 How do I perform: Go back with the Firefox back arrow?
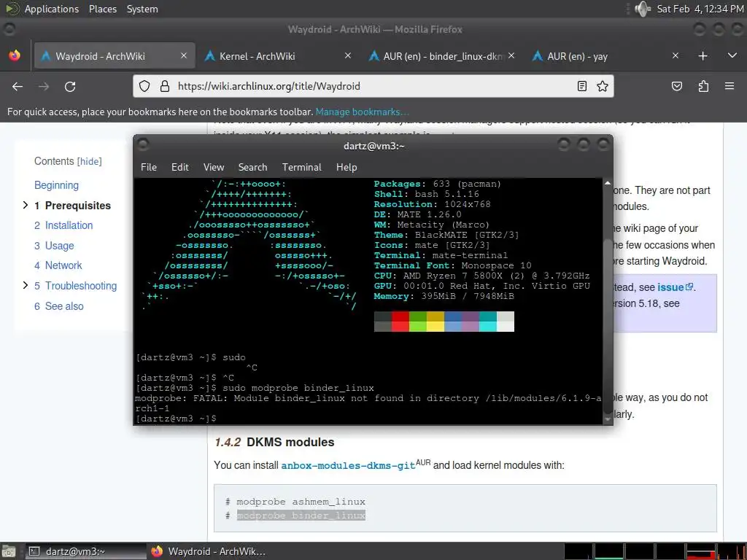(x=18, y=86)
